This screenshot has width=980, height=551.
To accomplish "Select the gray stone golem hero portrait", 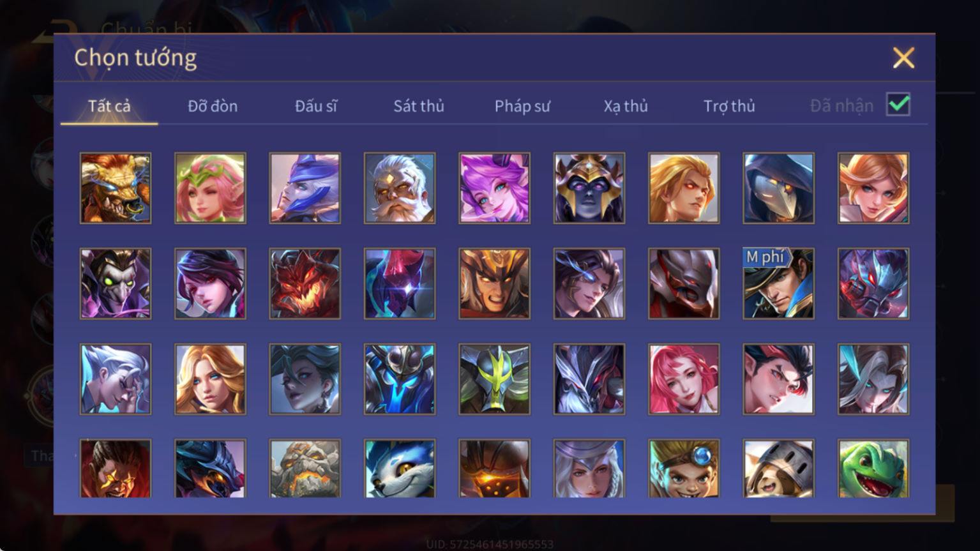I will click(305, 469).
